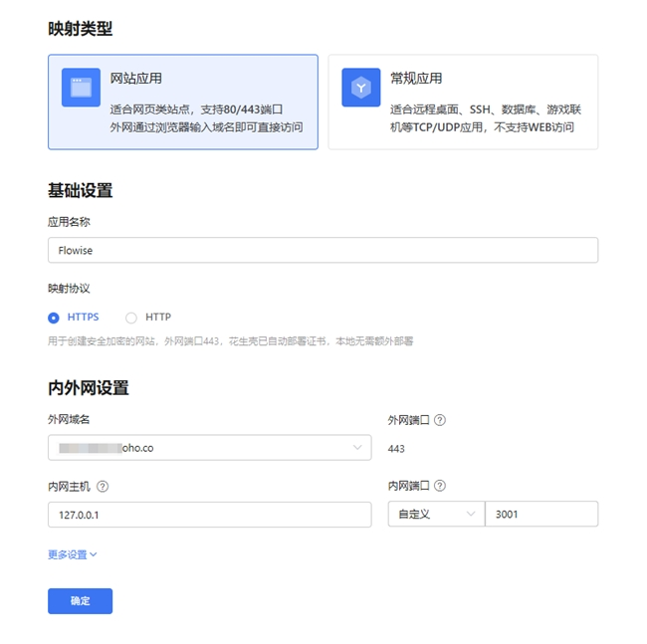Open the 自定义 port type dropdown
The width and height of the screenshot is (647, 644).
coord(435,515)
